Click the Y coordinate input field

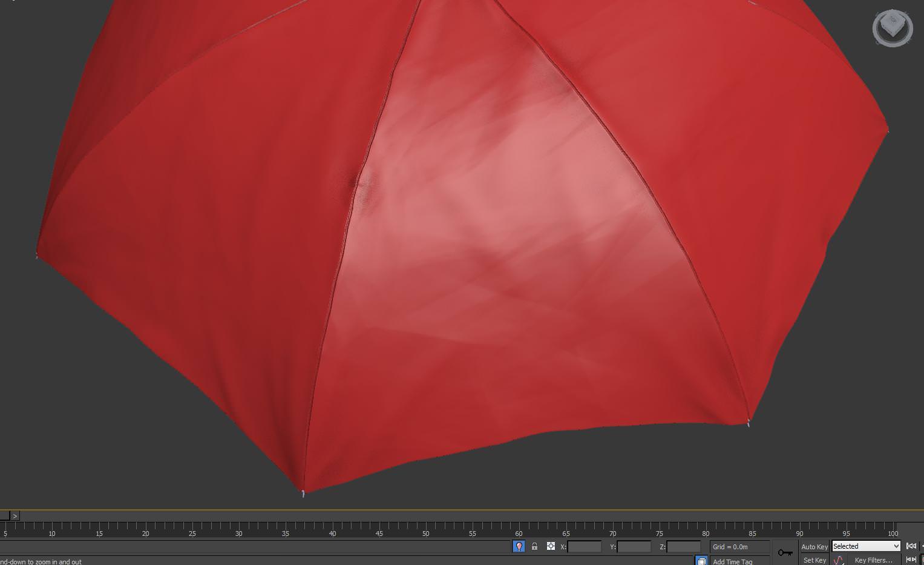tap(634, 547)
